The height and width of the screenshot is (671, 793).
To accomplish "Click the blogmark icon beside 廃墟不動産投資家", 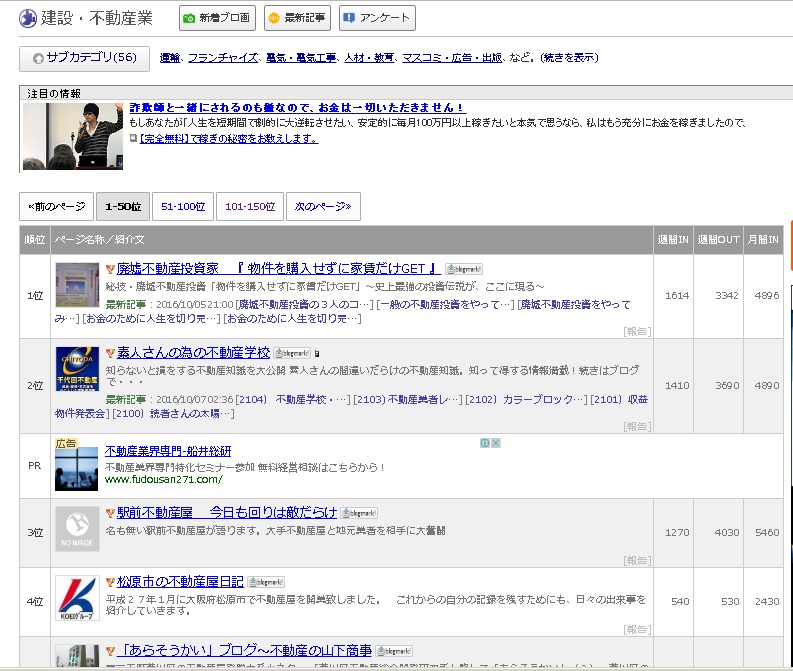I will 465,269.
